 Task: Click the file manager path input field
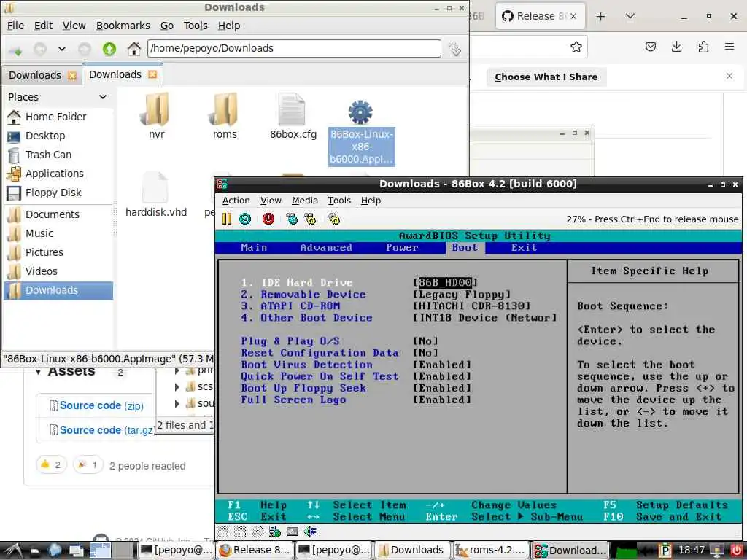pos(294,48)
